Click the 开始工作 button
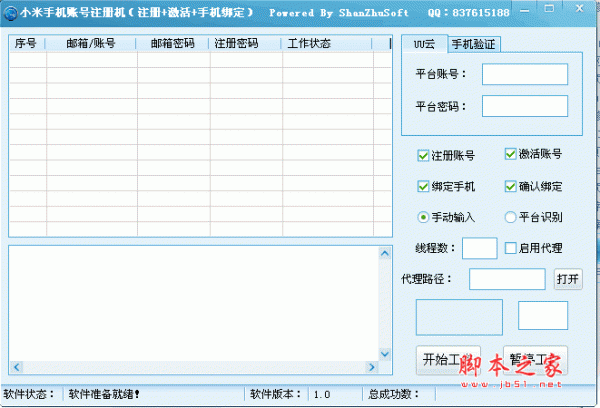This screenshot has width=600, height=408. tap(448, 360)
